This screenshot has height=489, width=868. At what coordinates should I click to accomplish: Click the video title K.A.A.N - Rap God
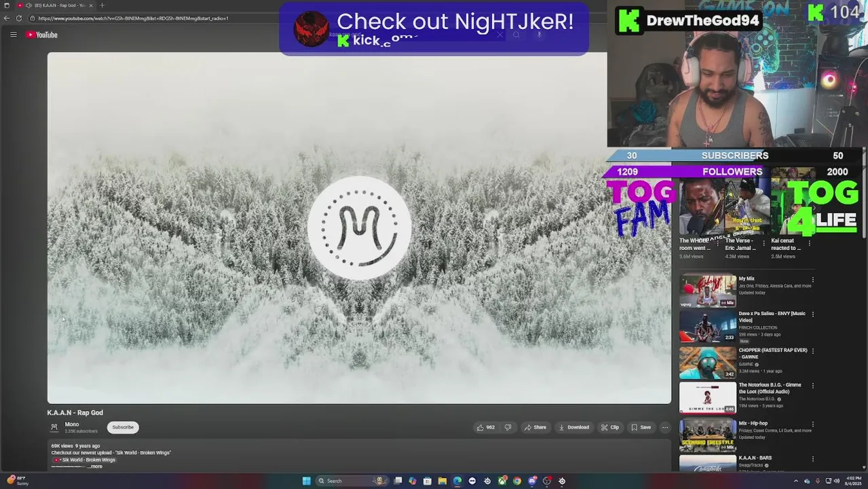(x=75, y=412)
